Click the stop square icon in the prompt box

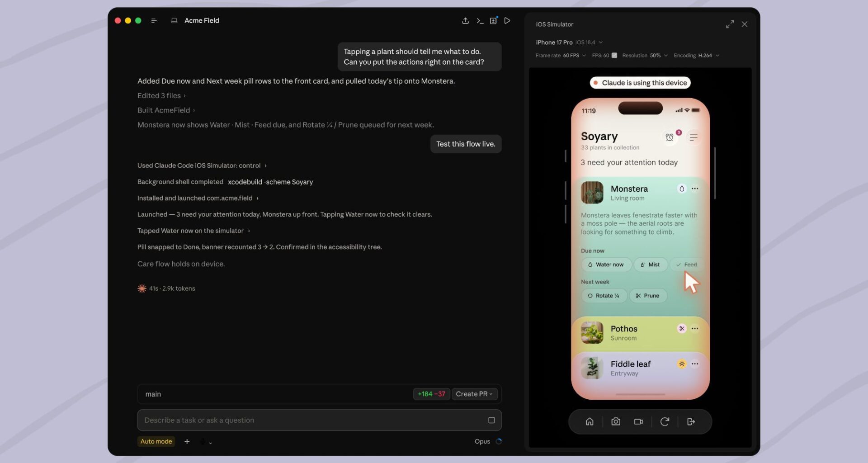click(x=491, y=420)
